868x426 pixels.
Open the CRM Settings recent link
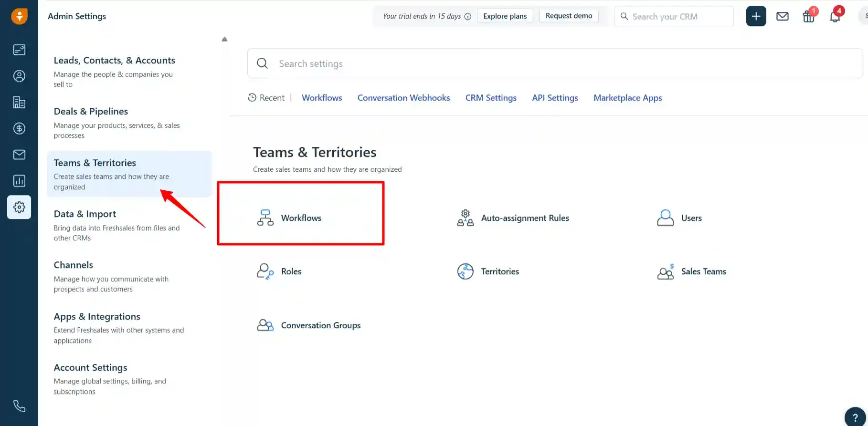pyautogui.click(x=491, y=97)
